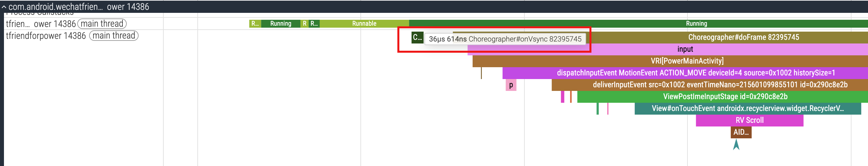868x166 pixels.
Task: Click the deliverInputEvent src=0x1002 slice
Action: pos(720,85)
